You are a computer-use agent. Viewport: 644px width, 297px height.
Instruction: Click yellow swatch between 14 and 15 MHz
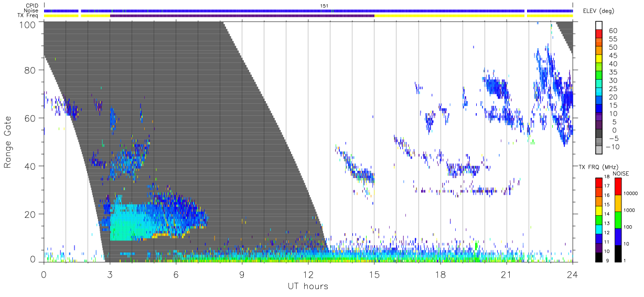pyautogui.click(x=598, y=210)
